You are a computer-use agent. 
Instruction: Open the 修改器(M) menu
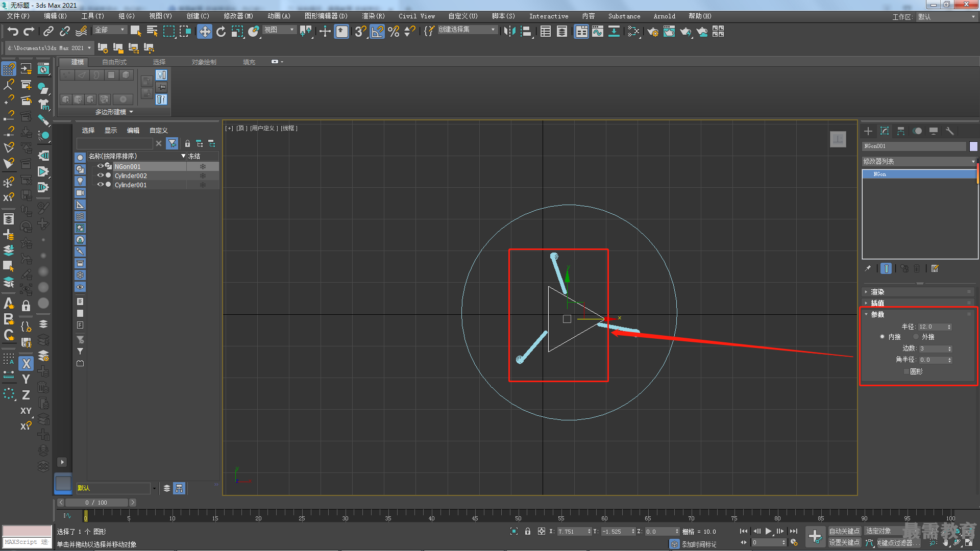point(238,16)
